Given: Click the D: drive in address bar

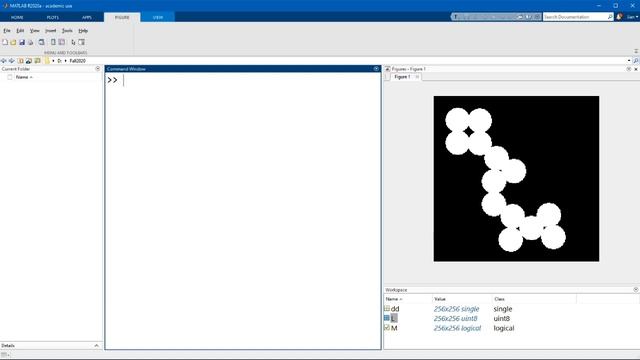Looking at the screenshot, I should pyautogui.click(x=60, y=61).
